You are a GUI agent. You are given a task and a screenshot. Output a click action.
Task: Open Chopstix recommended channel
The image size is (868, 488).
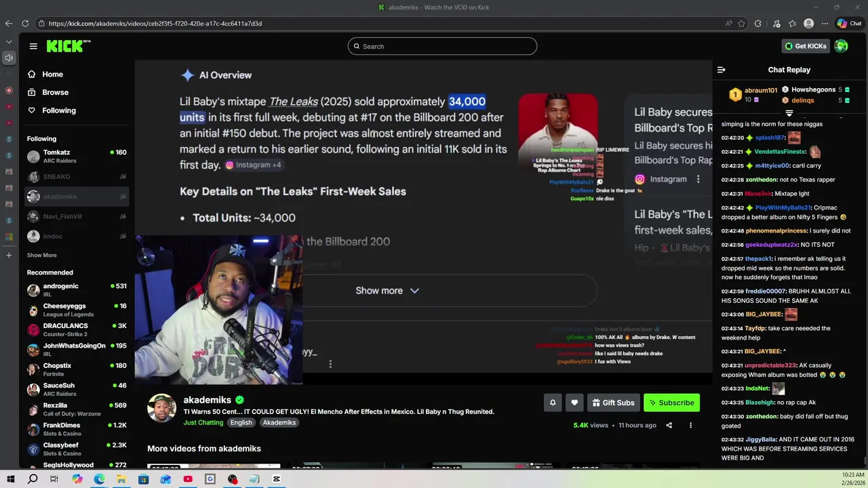(x=76, y=369)
